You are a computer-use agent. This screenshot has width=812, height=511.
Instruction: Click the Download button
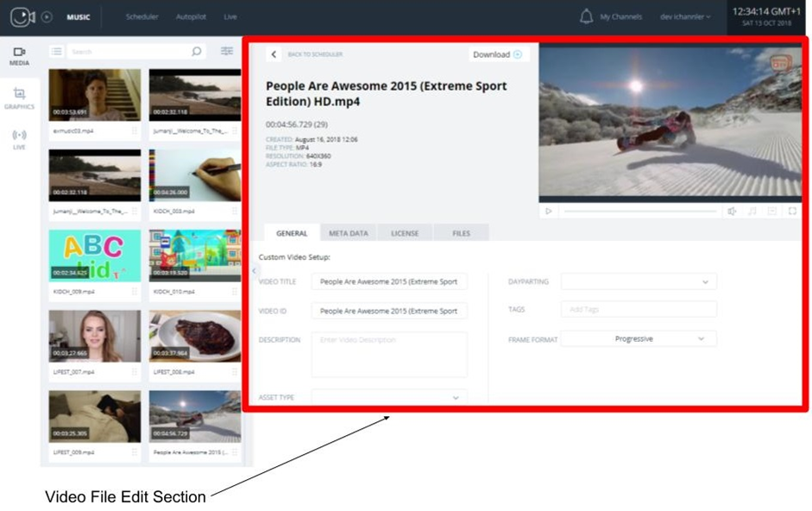[x=498, y=54]
